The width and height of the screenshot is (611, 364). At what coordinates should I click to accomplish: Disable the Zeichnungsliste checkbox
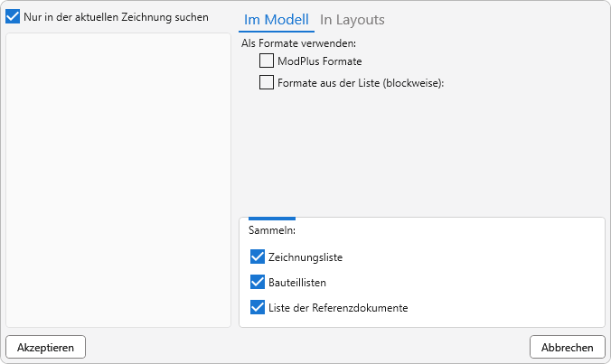point(258,257)
